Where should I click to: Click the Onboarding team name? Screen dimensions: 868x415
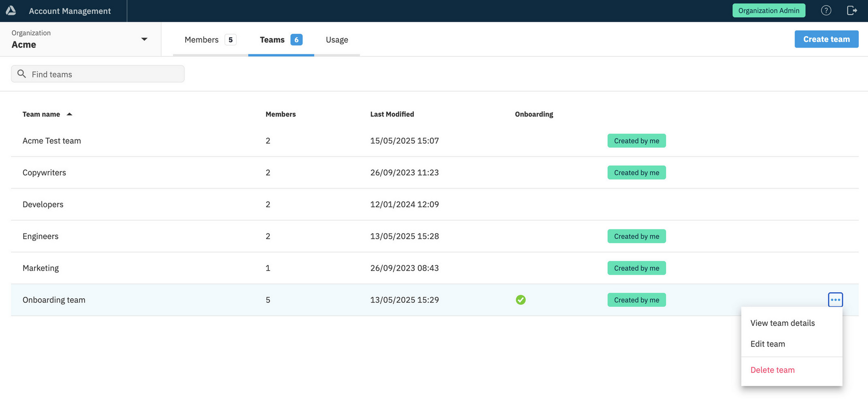point(54,300)
